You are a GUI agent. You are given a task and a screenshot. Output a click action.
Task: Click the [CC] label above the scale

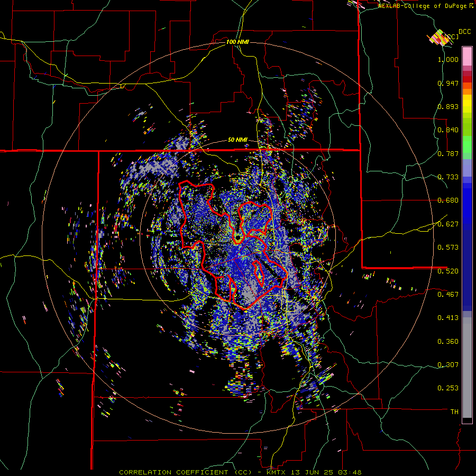point(452,36)
